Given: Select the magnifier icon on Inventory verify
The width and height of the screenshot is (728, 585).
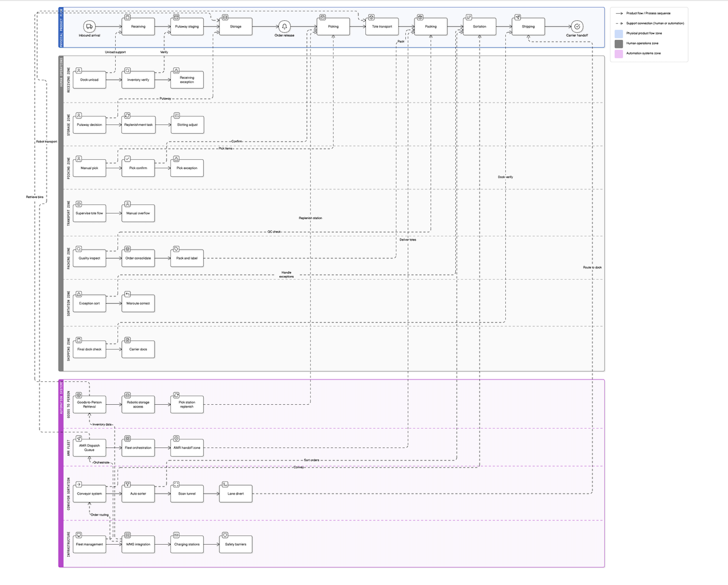Looking at the screenshot, I should 127,70.
